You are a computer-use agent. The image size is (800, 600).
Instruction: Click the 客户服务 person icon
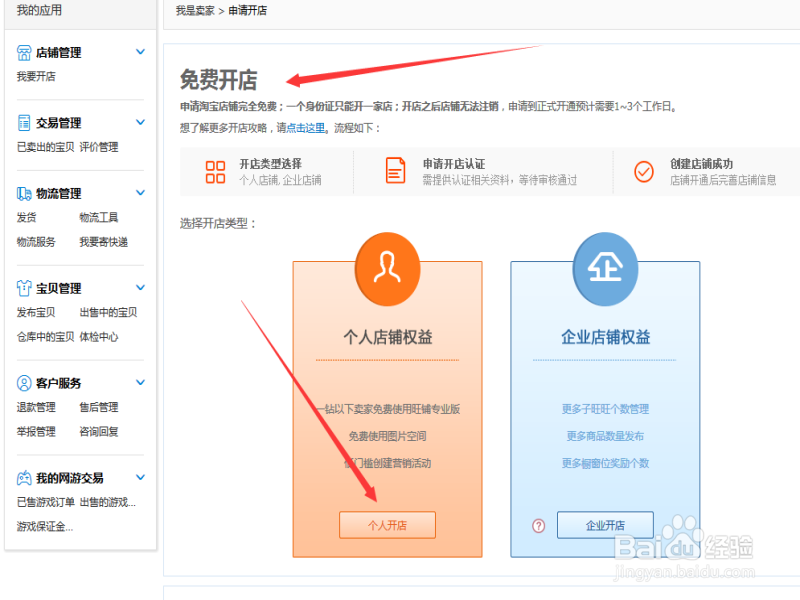tap(24, 383)
